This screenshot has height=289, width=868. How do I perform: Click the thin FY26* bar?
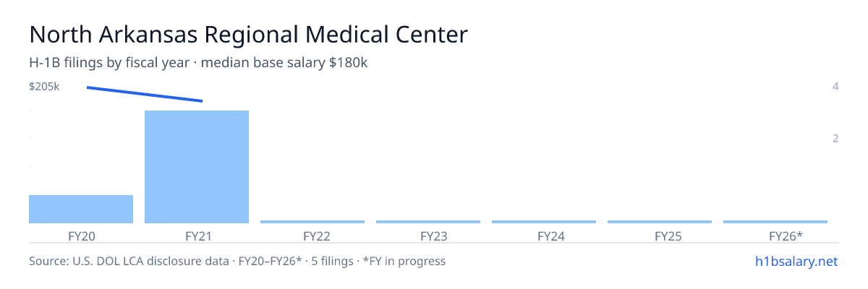point(775,222)
